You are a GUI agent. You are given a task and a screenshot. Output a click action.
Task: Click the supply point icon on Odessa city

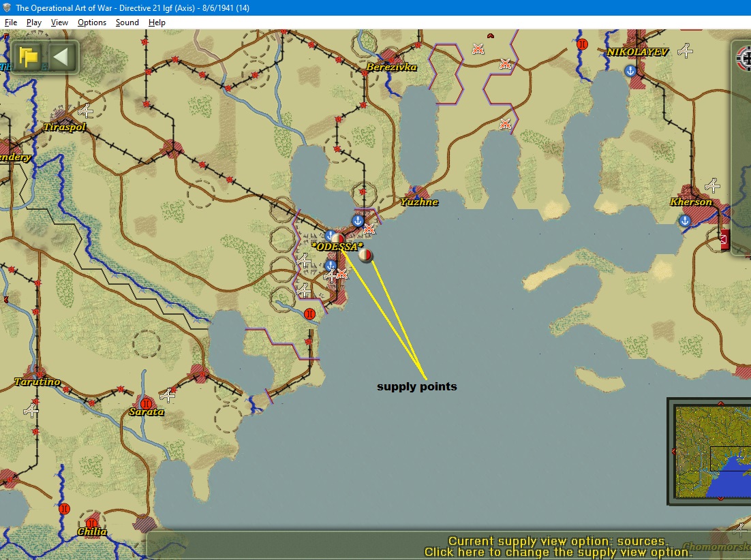click(x=337, y=238)
